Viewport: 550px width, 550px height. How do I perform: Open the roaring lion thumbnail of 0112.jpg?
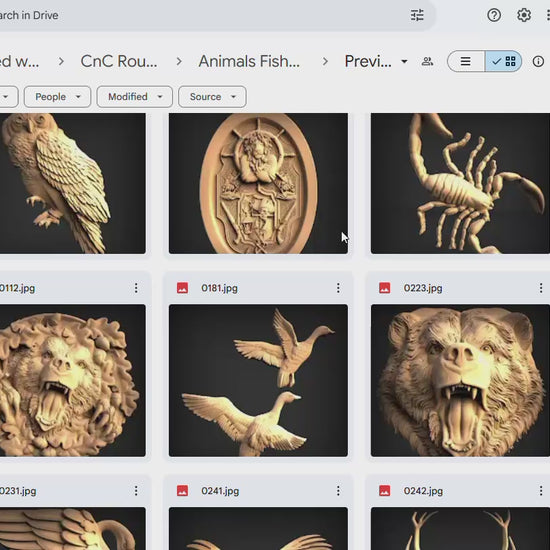coord(73,381)
